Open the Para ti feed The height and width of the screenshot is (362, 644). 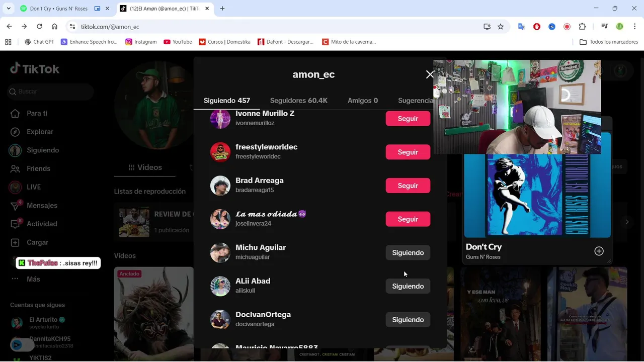(37, 113)
